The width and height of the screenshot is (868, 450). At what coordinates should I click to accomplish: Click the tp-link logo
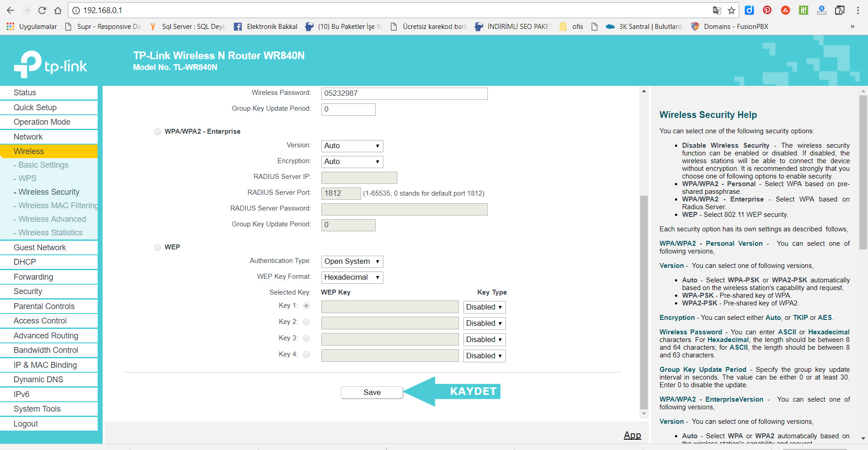click(50, 65)
